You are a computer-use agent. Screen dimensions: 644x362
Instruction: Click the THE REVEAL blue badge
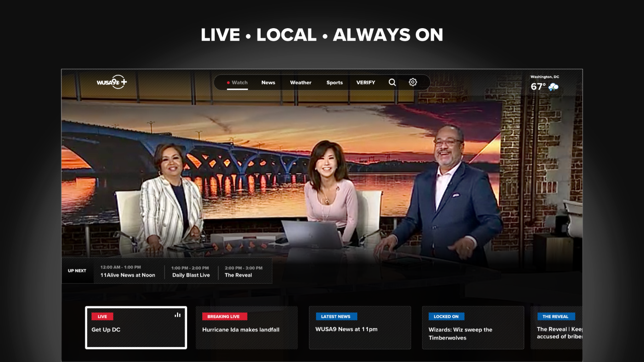(555, 316)
